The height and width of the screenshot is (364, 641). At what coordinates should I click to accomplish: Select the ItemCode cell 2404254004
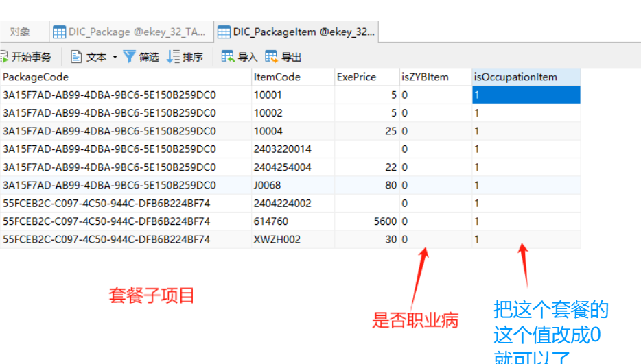click(293, 167)
